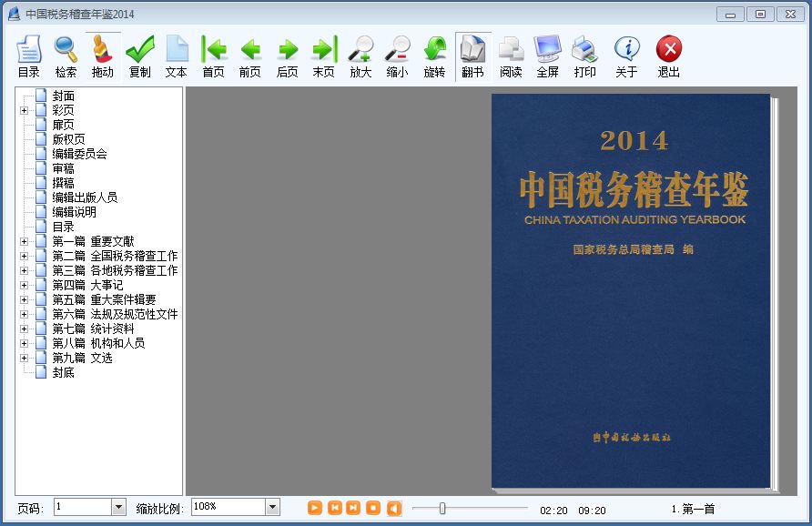Viewport: 812px width, 526px height.
Task: Go to 首页 first page
Action: point(213,56)
